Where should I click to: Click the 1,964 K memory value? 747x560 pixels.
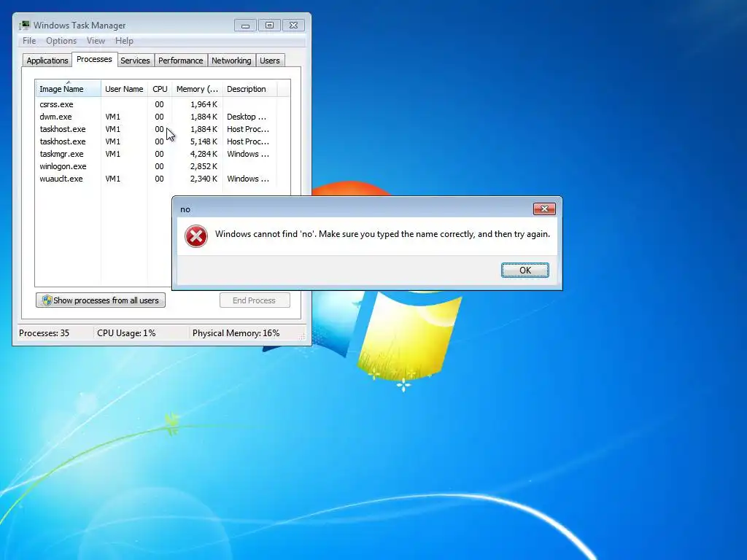pos(204,104)
